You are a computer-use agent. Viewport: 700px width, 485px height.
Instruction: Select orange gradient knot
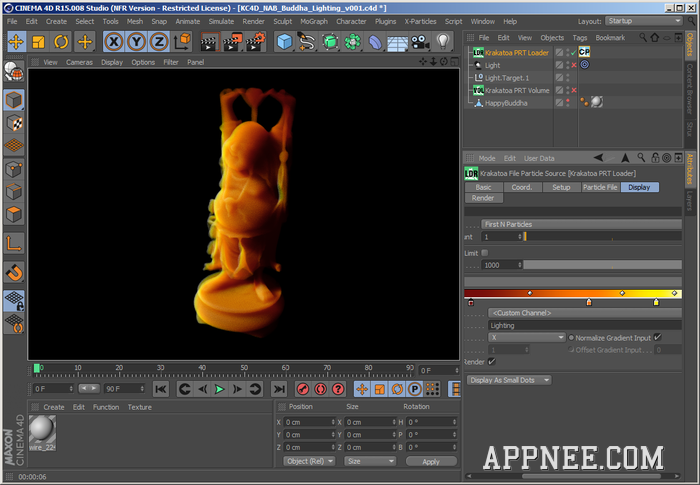tap(589, 302)
